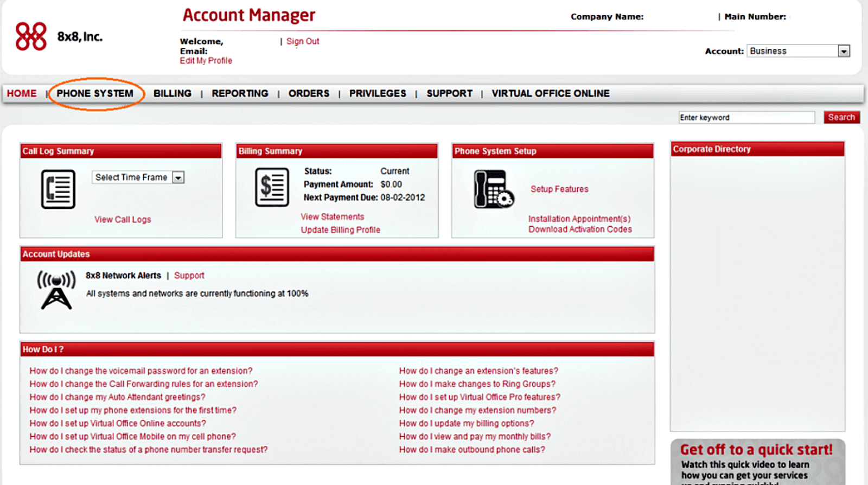
Task: Open 'change my extension numbers' help link
Action: tap(477, 410)
